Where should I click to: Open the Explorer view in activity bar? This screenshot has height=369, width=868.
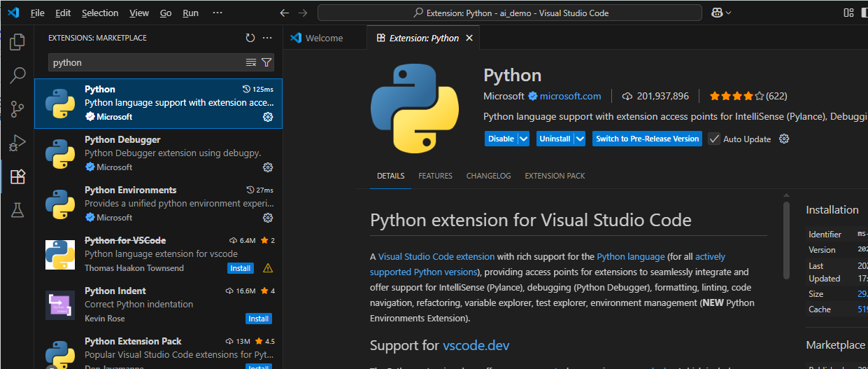[17, 42]
